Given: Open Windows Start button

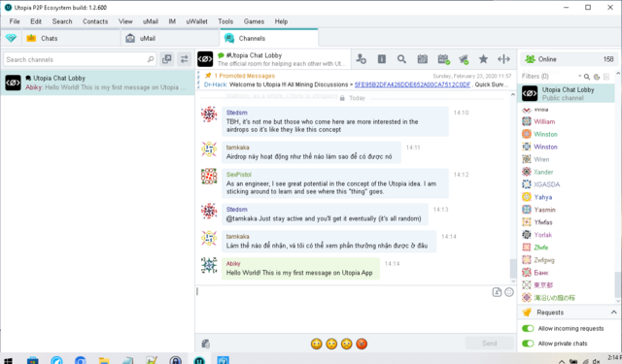Looking at the screenshot, I should point(9,360).
